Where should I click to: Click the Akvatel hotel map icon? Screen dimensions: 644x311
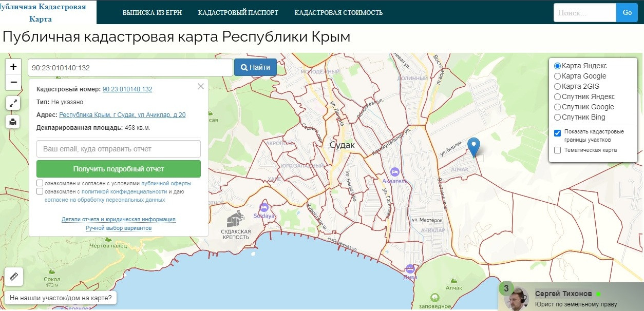point(394,171)
